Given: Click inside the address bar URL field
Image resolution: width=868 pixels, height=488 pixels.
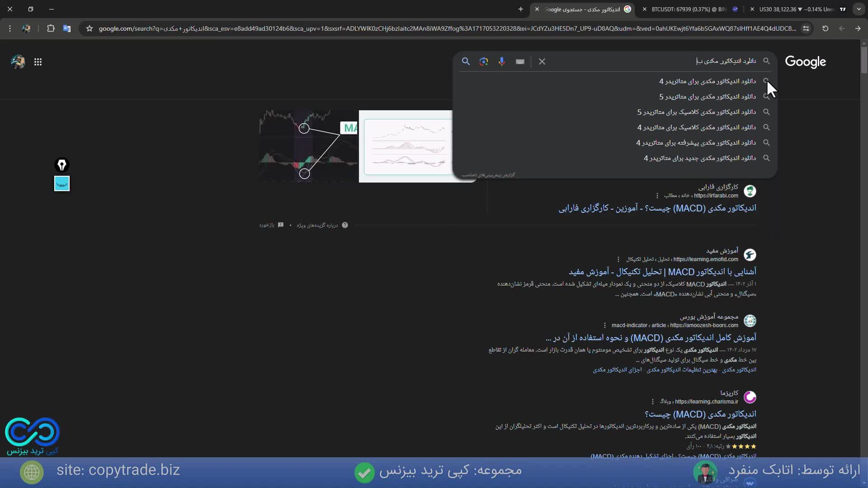Looking at the screenshot, I should pos(407,28).
